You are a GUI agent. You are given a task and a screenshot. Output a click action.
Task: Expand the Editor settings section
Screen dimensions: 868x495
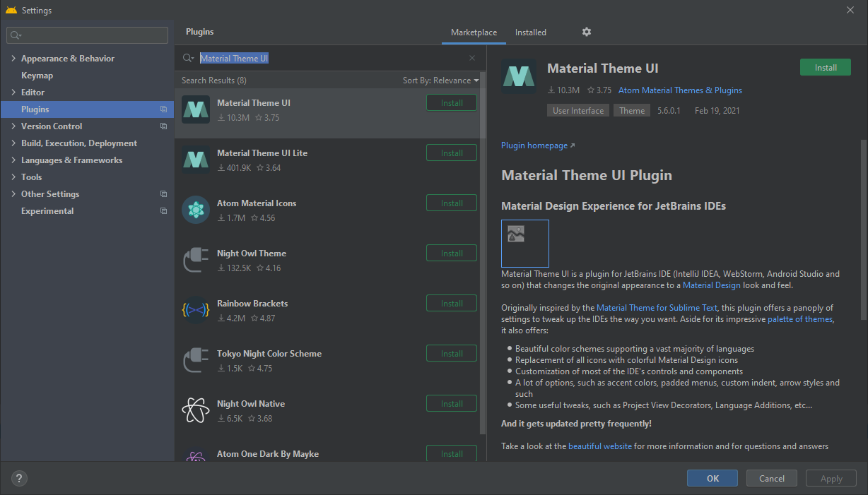[13, 93]
